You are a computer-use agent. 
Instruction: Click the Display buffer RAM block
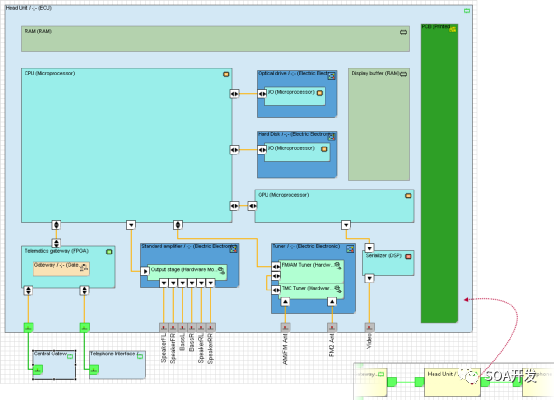(379, 124)
